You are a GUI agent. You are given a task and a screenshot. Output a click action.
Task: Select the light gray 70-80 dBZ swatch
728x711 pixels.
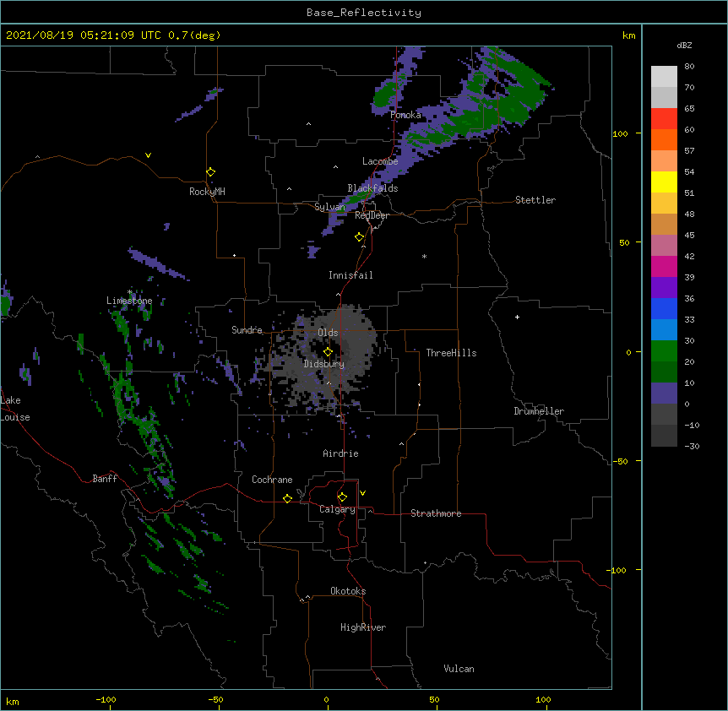click(x=664, y=77)
